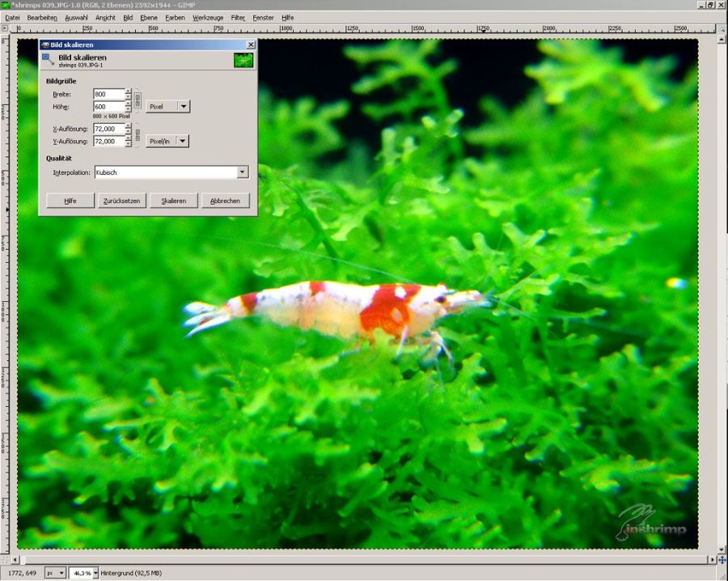Toggle the width/height aspect ratio chain link
The height and width of the screenshot is (581, 728).
click(x=137, y=100)
